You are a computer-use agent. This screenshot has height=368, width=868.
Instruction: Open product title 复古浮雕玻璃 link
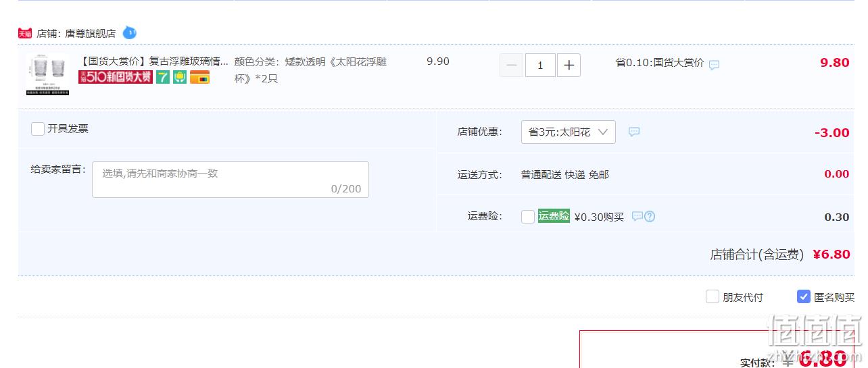153,61
